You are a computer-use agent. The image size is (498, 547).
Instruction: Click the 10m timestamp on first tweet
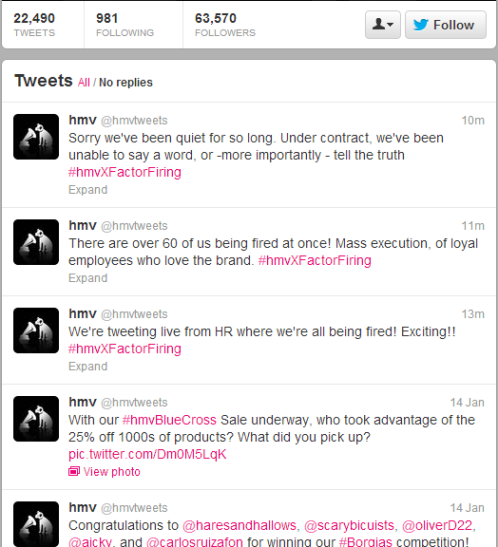click(x=473, y=120)
